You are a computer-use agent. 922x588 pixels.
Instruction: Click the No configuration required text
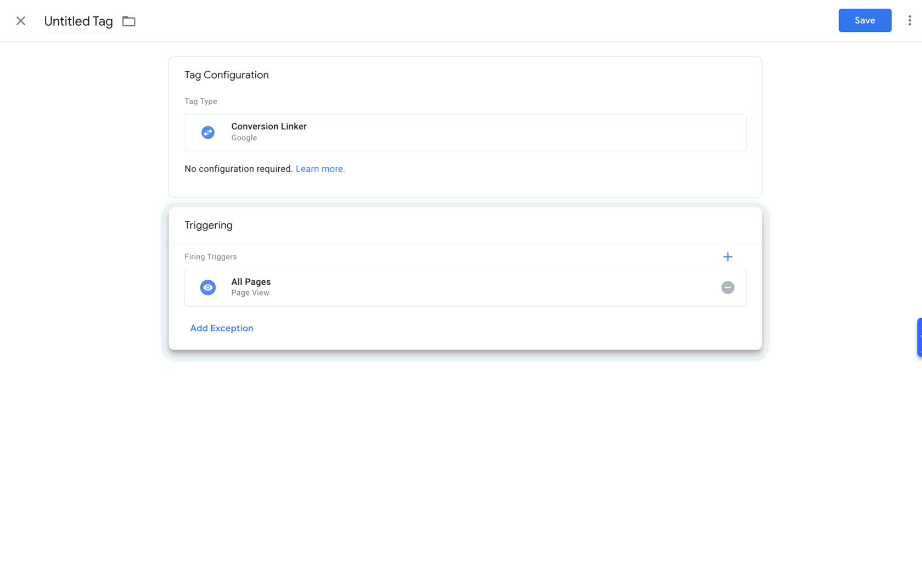239,169
